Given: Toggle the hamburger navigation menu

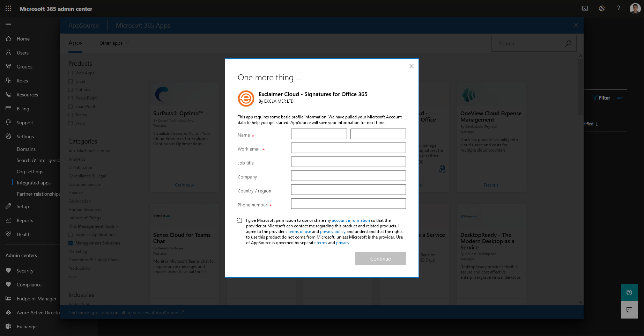Looking at the screenshot, I should click(x=8, y=25).
